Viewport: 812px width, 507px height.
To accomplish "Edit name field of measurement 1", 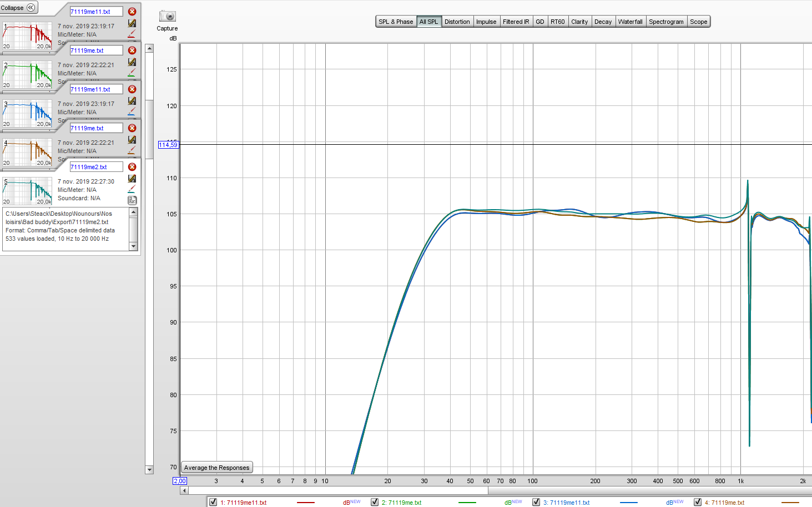I will [x=96, y=12].
